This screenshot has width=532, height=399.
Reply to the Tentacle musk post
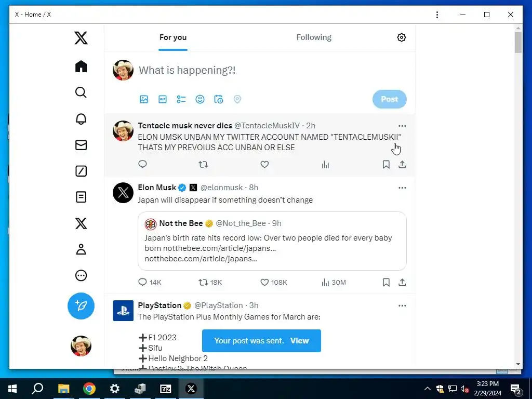142,165
